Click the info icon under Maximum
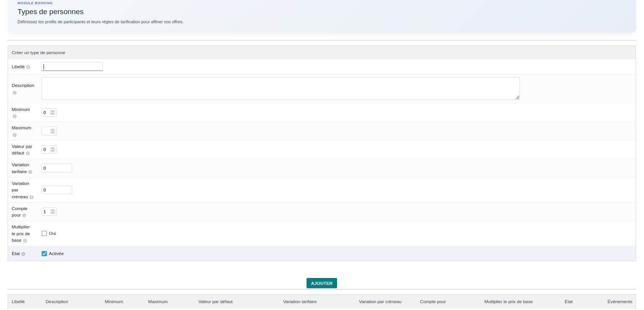This screenshot has height=310, width=644. pyautogui.click(x=15, y=135)
